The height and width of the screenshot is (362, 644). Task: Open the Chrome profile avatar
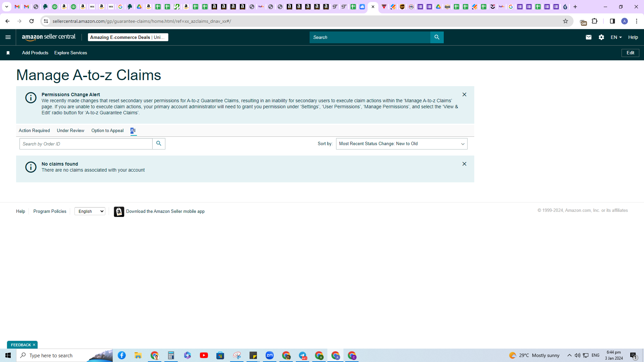pyautogui.click(x=625, y=21)
